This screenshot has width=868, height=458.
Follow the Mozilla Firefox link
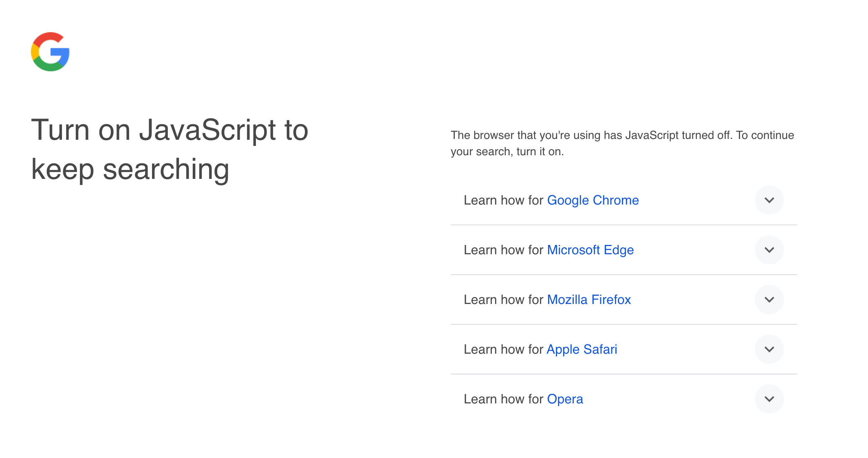click(588, 299)
